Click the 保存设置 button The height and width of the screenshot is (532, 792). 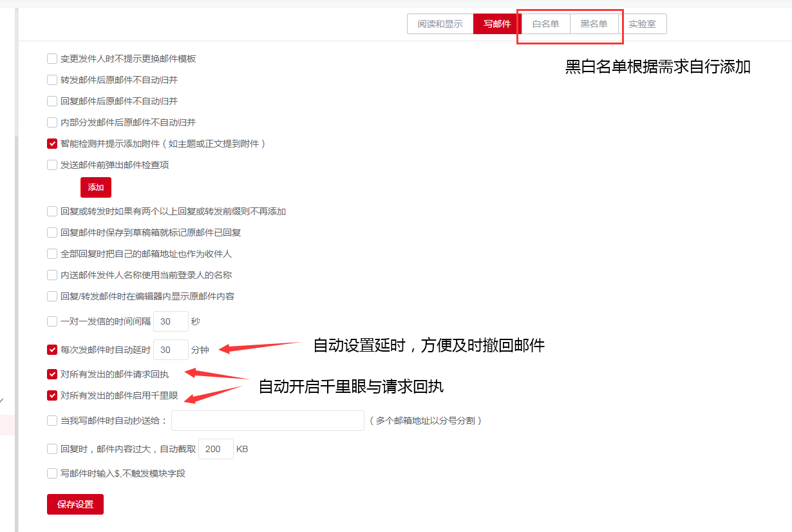[75, 504]
